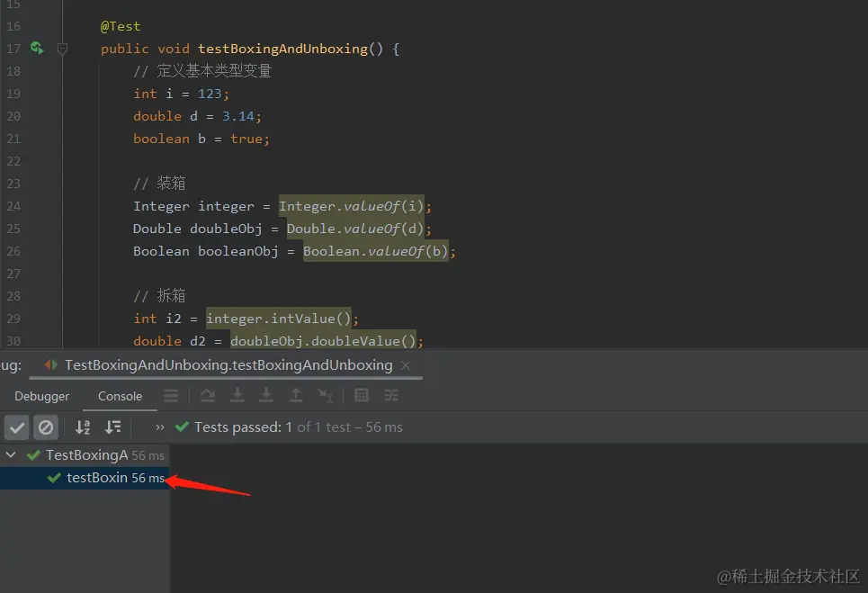Click the @Test annotation on line 16
The height and width of the screenshot is (593, 868).
point(121,26)
